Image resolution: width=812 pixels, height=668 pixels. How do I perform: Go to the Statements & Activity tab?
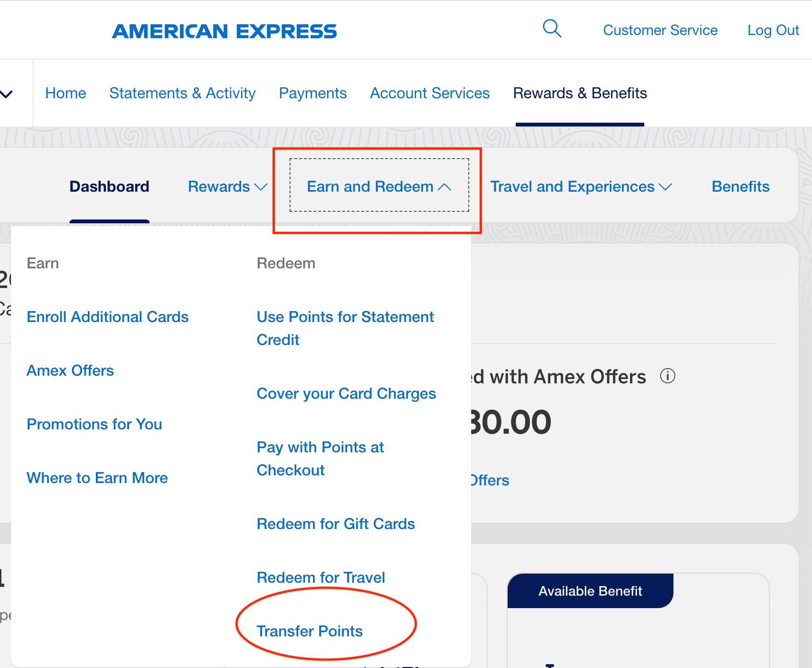pyautogui.click(x=182, y=93)
